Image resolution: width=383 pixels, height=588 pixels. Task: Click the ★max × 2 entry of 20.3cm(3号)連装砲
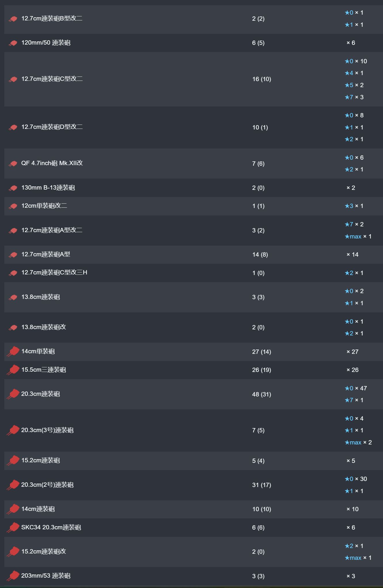tap(358, 442)
